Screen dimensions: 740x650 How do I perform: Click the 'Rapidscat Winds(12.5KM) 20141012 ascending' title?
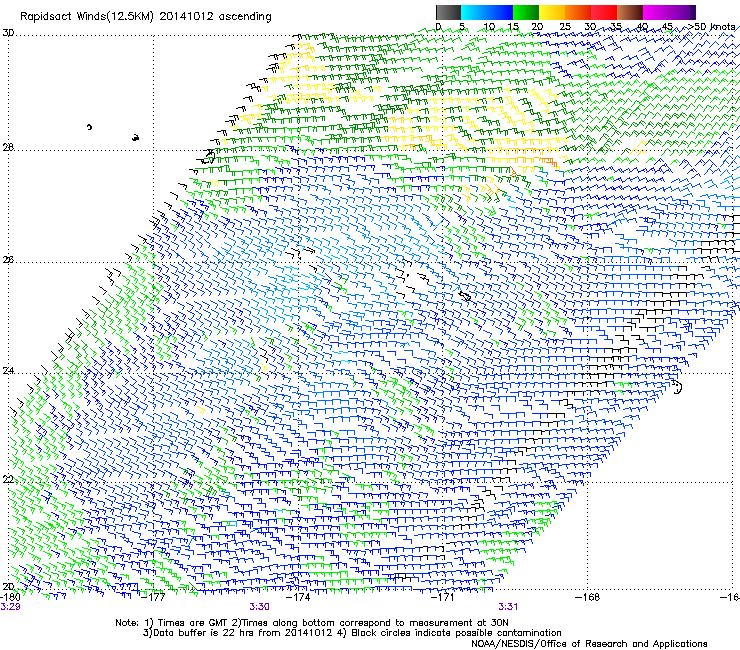click(x=146, y=17)
